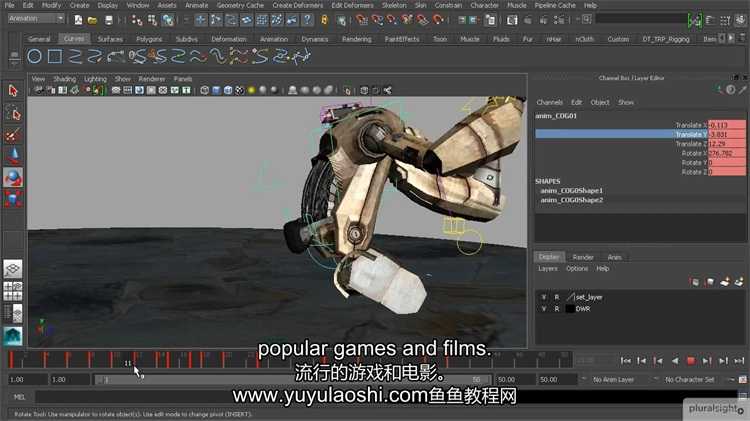Toggle reference R of set_layer

[557, 297]
